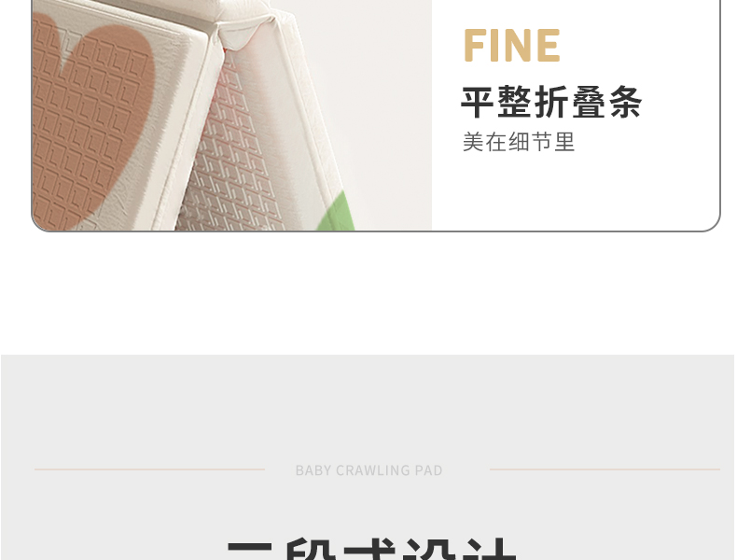Screen dimensions: 737x560
Task: Click the decorative line left of caption
Action: [x=149, y=469]
